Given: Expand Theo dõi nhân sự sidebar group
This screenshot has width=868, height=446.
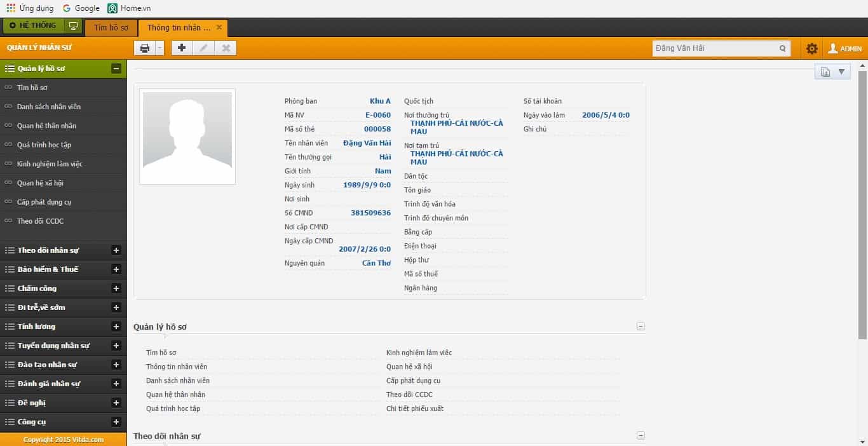Looking at the screenshot, I should (116, 250).
